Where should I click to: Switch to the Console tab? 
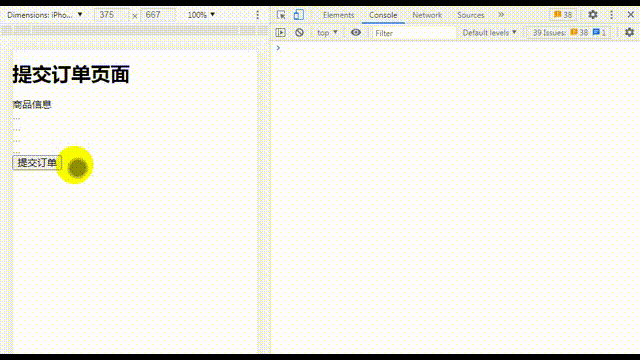383,15
